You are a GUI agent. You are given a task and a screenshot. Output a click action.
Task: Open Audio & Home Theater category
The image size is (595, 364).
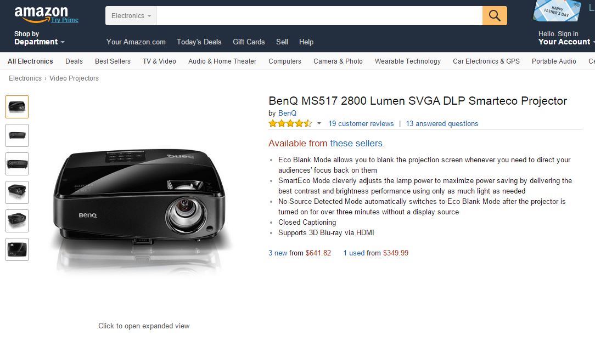[x=222, y=61]
